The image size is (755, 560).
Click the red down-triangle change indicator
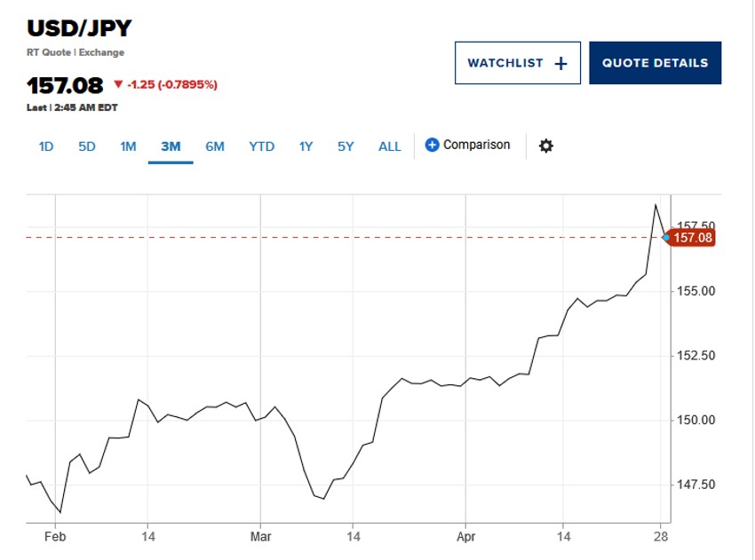tap(118, 85)
